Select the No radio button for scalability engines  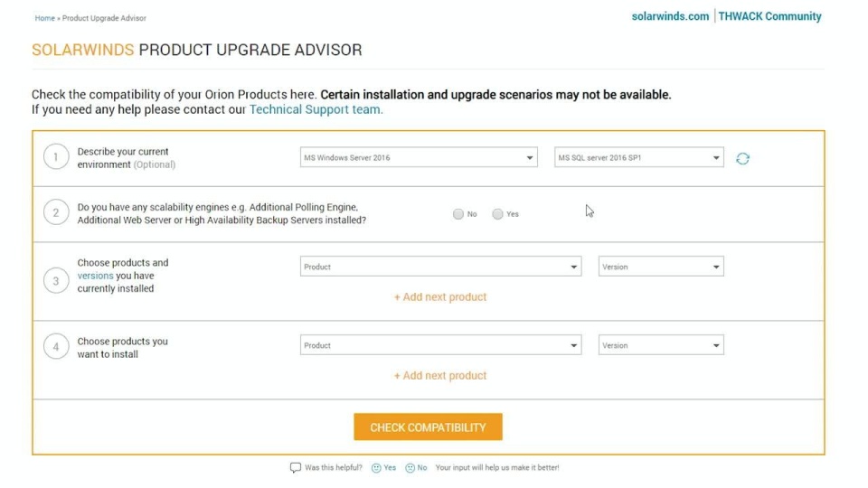tap(458, 214)
